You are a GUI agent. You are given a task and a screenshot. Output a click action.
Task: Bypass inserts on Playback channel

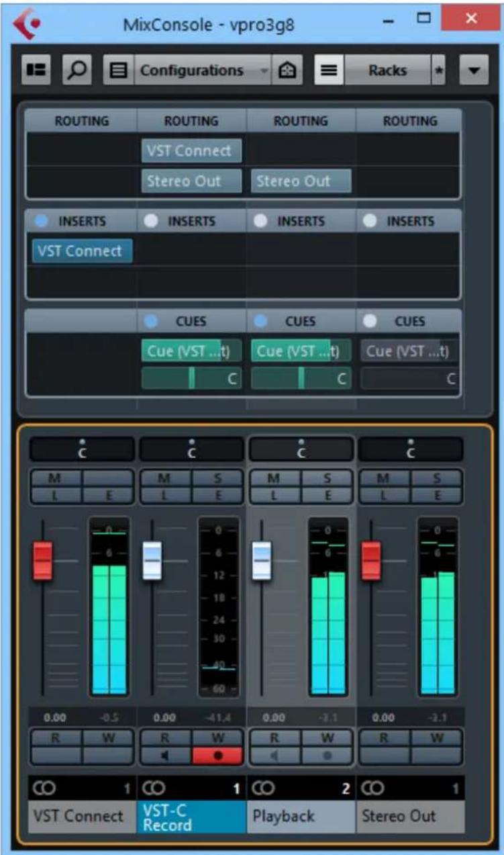260,221
